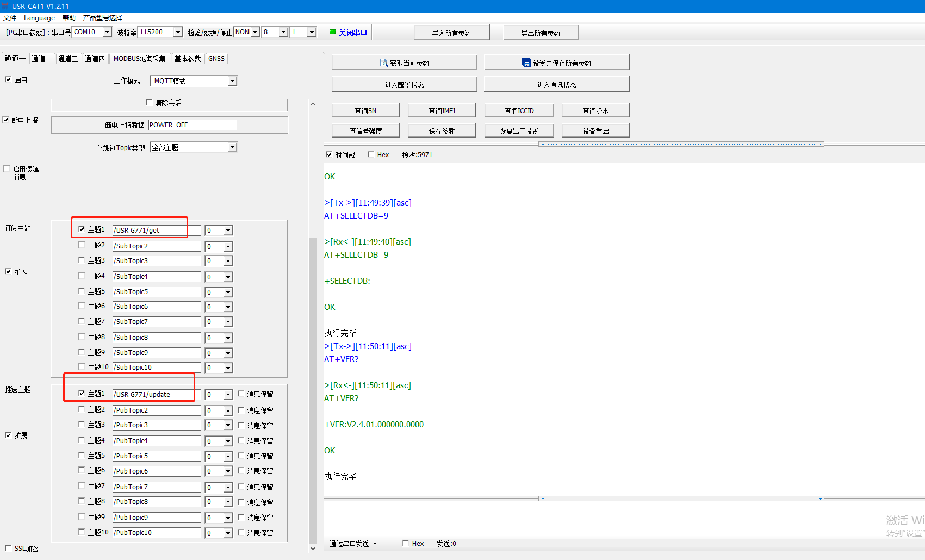The image size is (925, 560).
Task: Click scroll-up arrow of the settings panel
Action: (313, 104)
